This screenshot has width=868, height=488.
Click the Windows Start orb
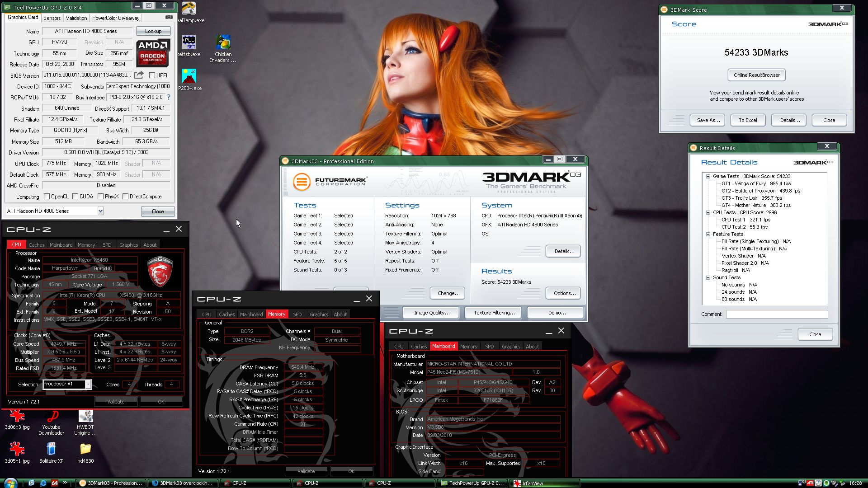(x=10, y=483)
